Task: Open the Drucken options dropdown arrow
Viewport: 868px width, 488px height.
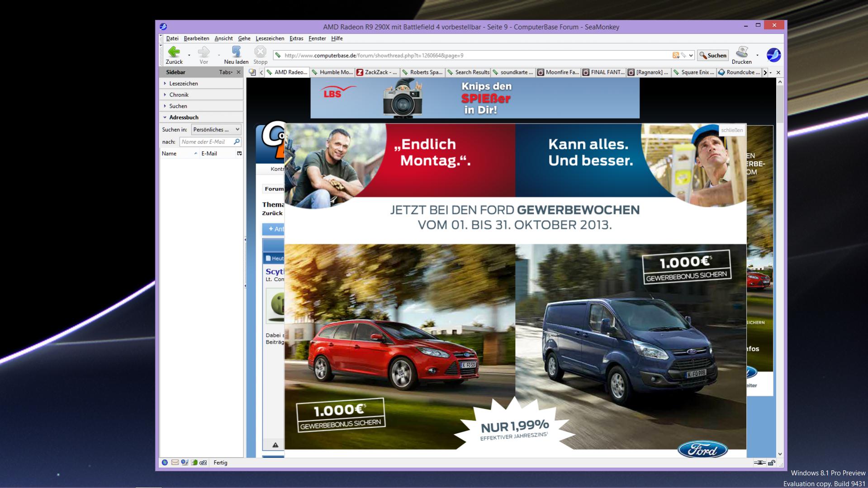Action: 757,55
